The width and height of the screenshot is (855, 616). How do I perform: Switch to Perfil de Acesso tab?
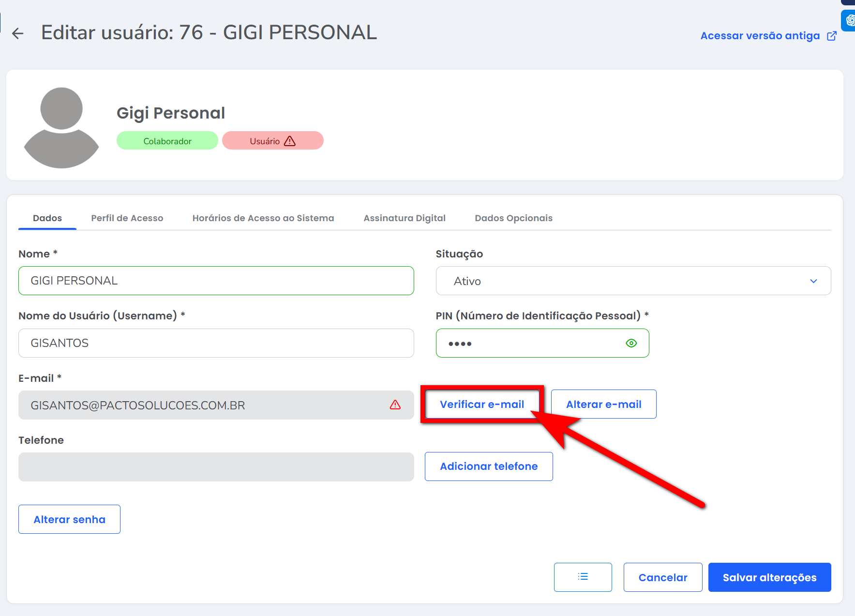pos(127,218)
